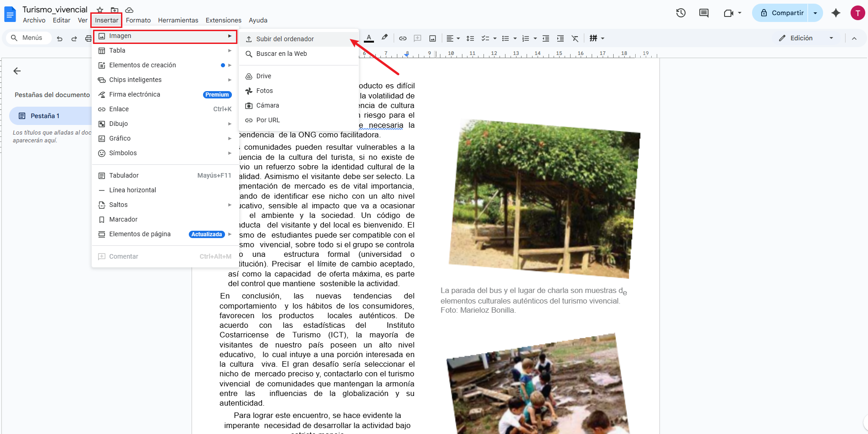Star the Turismo_vivencial document
Image resolution: width=868 pixels, height=434 pixels.
click(x=100, y=10)
